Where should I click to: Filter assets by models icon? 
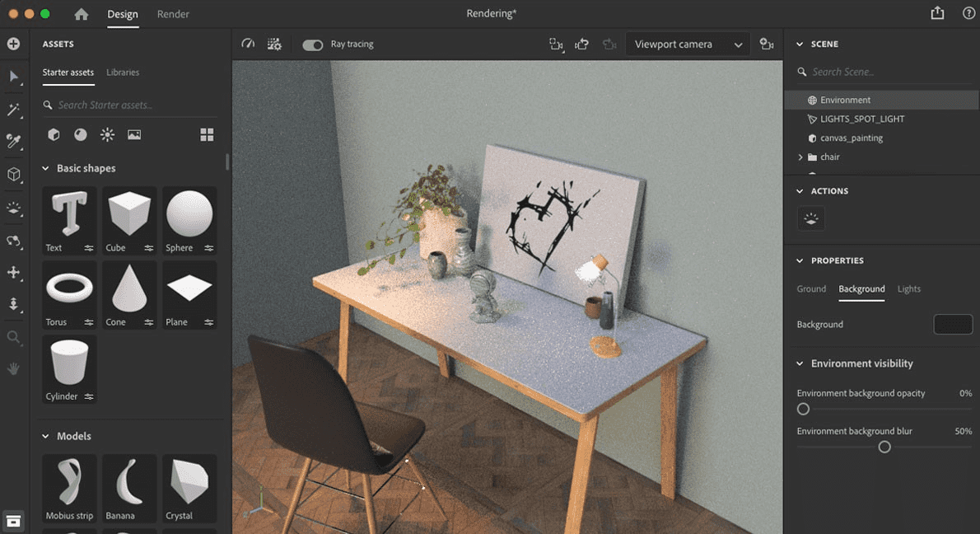[54, 134]
